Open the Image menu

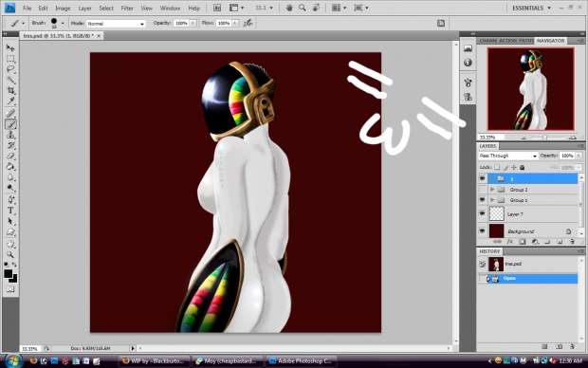63,8
